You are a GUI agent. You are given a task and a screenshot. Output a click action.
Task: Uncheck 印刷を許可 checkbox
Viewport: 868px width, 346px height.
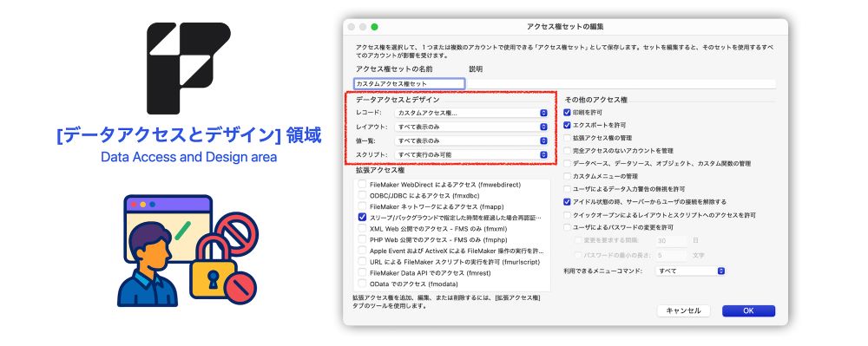click(567, 112)
